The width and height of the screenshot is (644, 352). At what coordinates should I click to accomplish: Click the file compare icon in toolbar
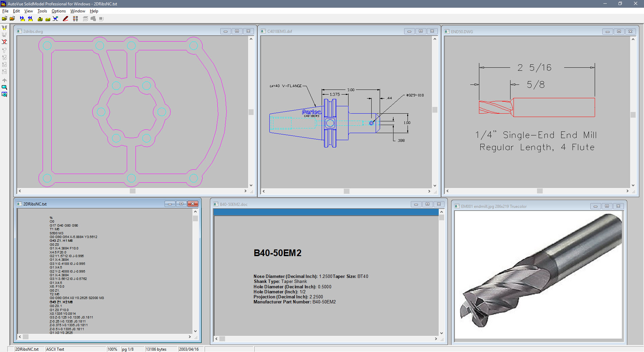[x=56, y=19]
